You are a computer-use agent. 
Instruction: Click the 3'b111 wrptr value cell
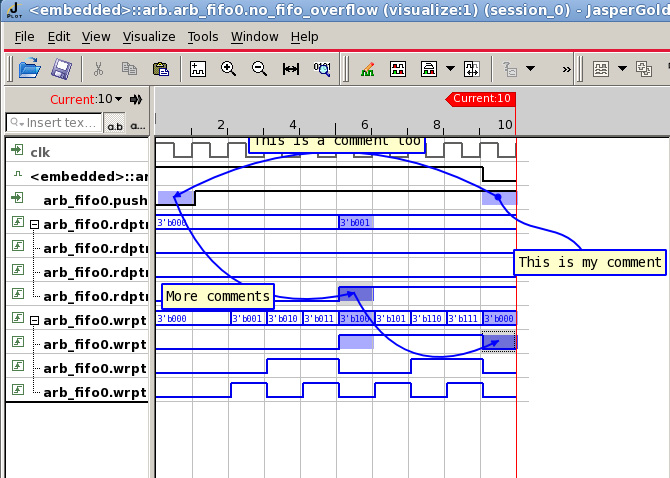(464, 319)
